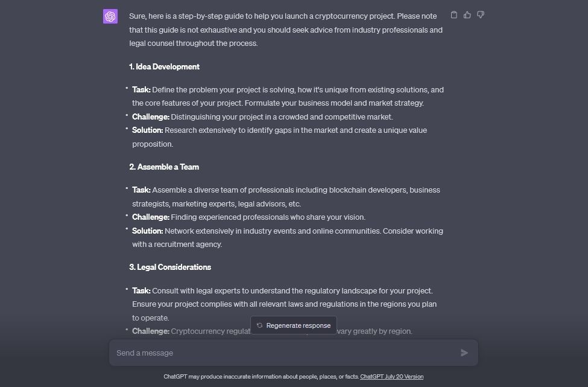Give the response a thumbs up
The height and width of the screenshot is (387, 588).
pyautogui.click(x=467, y=15)
